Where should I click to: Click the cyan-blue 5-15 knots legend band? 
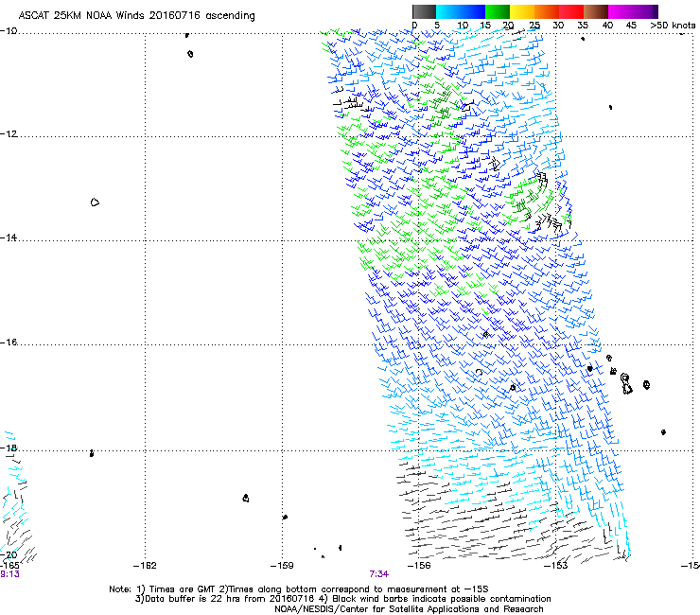tap(461, 11)
